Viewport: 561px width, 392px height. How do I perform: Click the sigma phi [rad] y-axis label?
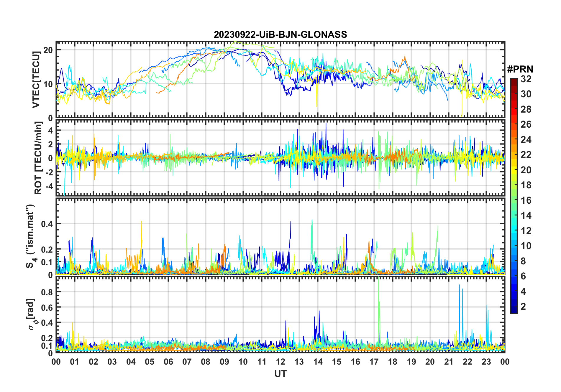[x=32, y=314]
